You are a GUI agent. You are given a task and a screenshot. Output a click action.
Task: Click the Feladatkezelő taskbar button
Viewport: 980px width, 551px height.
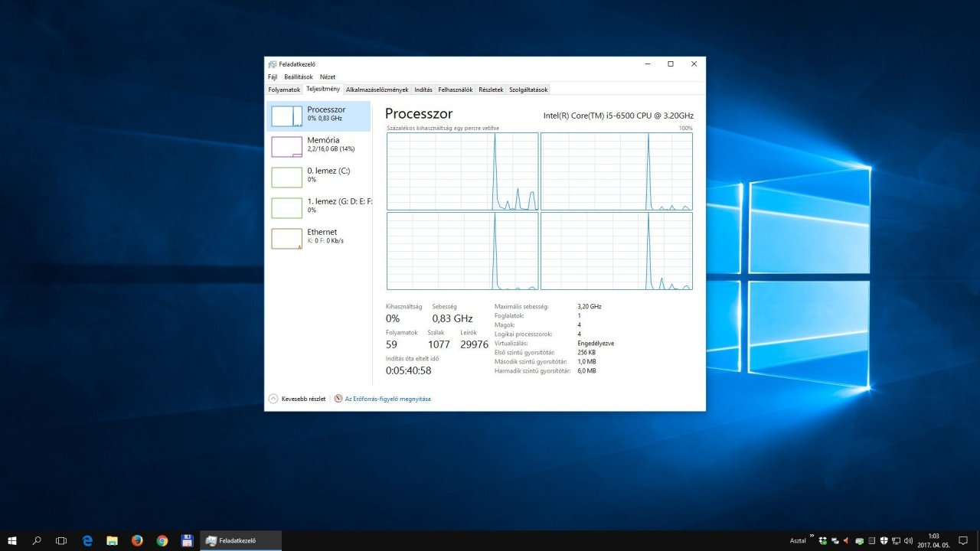[x=240, y=540]
